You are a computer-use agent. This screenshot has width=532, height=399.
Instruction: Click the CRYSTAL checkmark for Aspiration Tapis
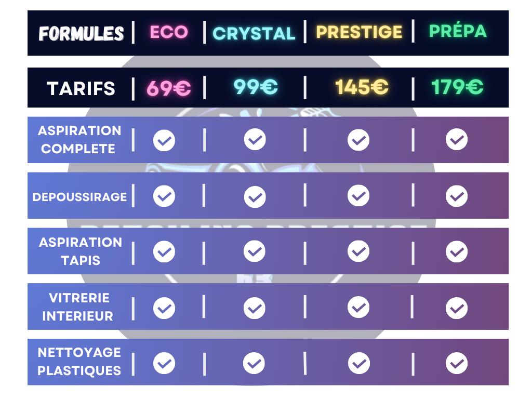coord(255,251)
